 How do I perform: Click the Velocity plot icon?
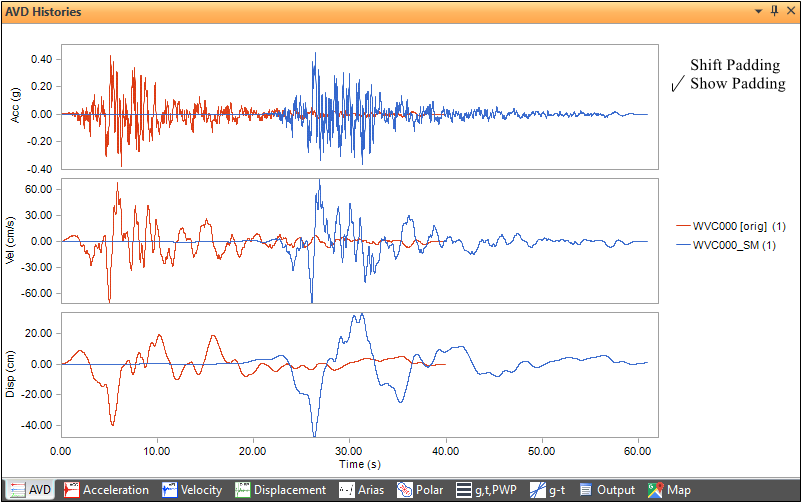click(170, 490)
